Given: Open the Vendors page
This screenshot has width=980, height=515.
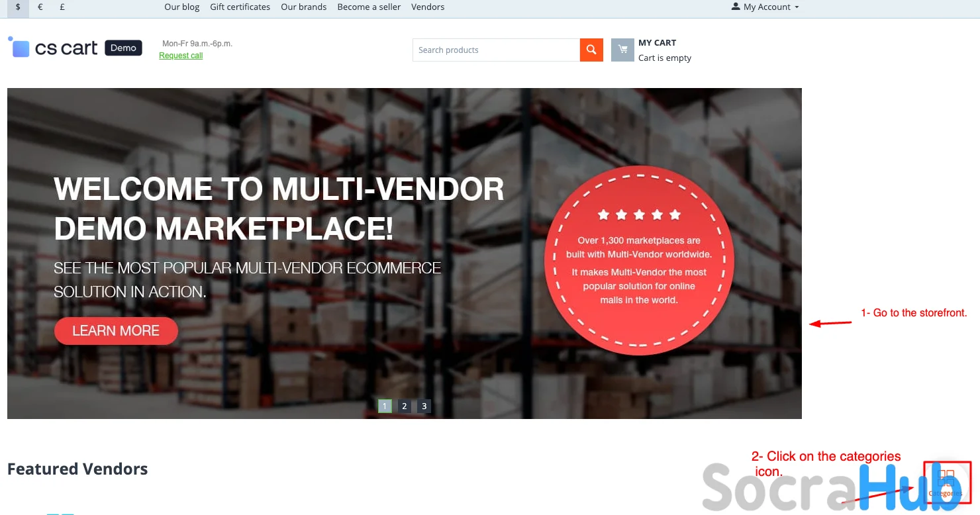Looking at the screenshot, I should (428, 7).
